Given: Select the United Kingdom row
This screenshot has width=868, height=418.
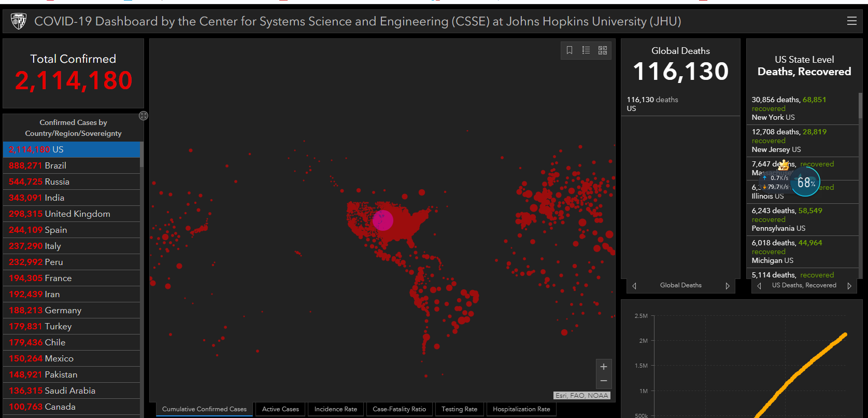Looking at the screenshot, I should point(72,214).
